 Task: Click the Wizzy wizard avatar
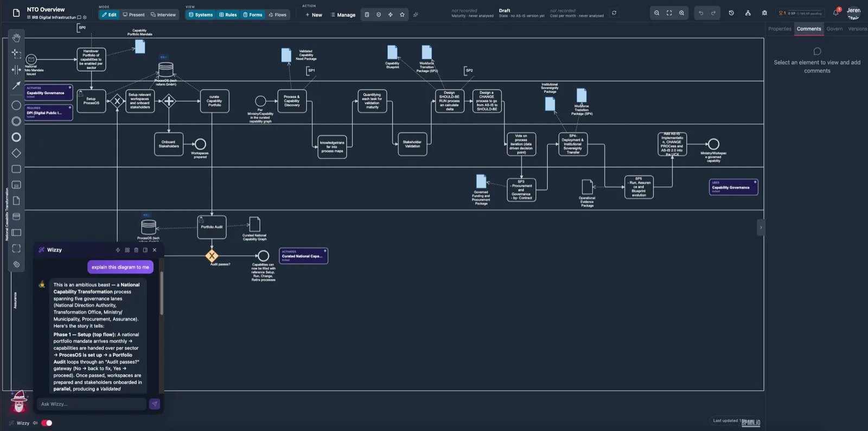(x=19, y=402)
